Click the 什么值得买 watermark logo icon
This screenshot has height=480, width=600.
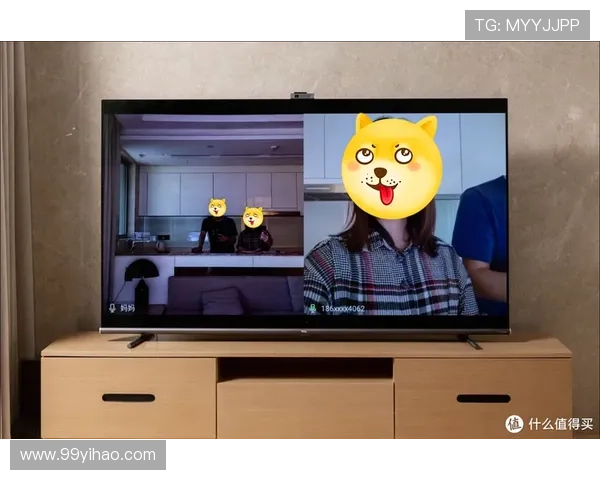pos(514,424)
